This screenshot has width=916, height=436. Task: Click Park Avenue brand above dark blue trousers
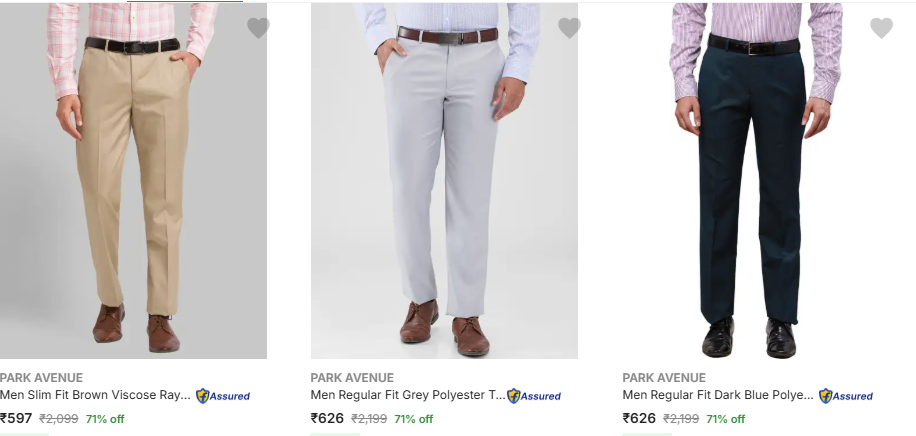coord(664,378)
